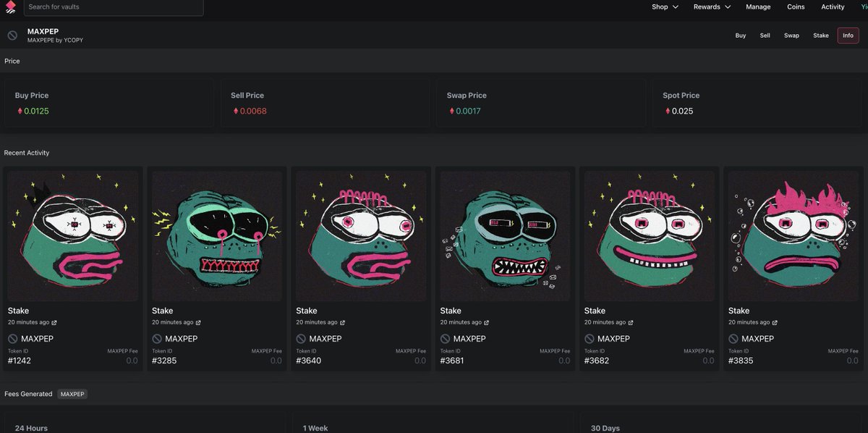This screenshot has height=433, width=868.
Task: Open external link icon for token #3681
Action: pos(487,323)
